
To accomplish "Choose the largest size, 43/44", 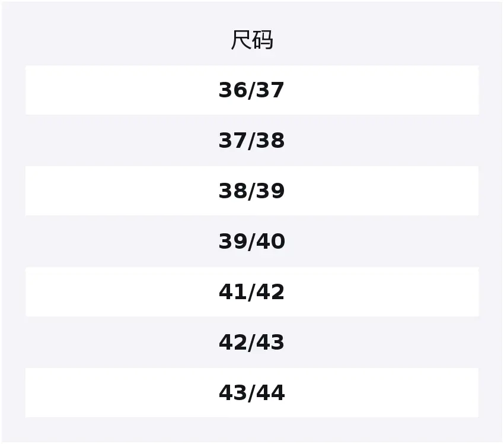I will tap(251, 393).
